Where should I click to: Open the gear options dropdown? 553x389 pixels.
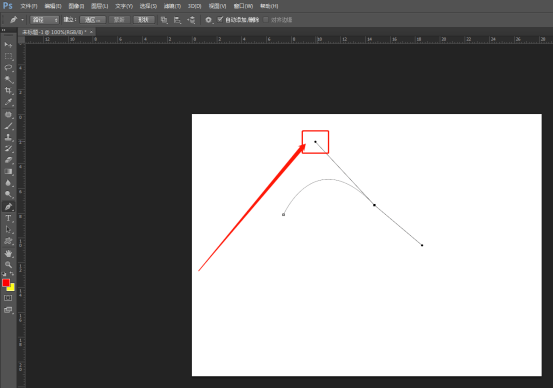click(208, 20)
